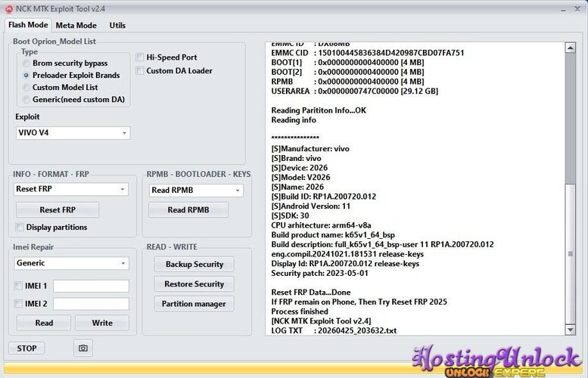Tick the Custom DA Loader checkbox
This screenshot has height=378, width=588.
pyautogui.click(x=139, y=70)
